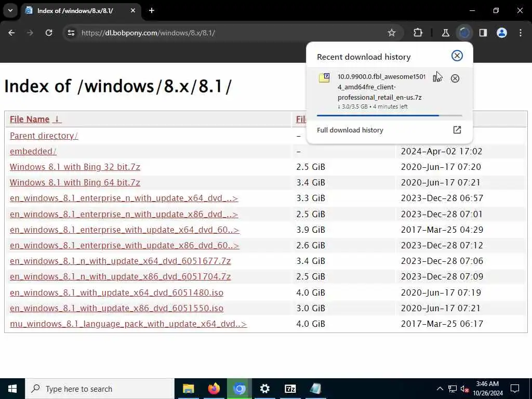Download en_windows_8.1_n x86 dvd_6051704.7z
532x399 pixels.
click(120, 276)
